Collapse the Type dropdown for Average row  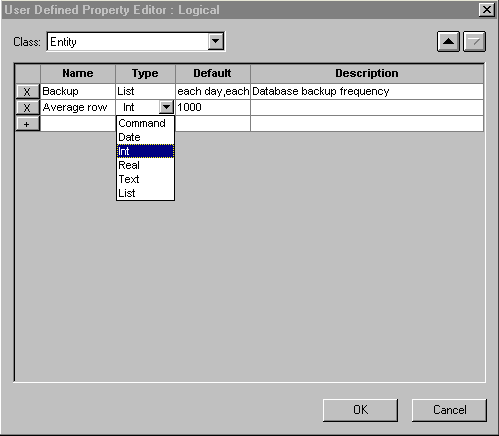click(166, 107)
